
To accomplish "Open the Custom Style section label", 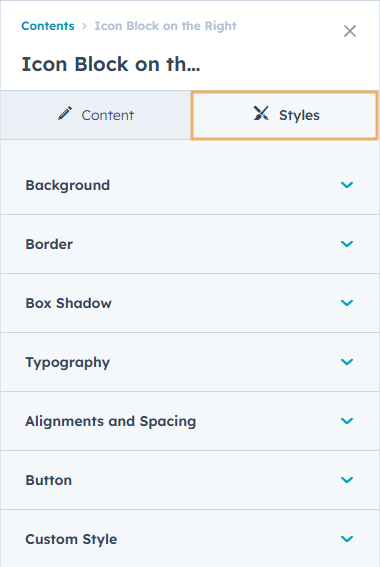I will [x=71, y=539].
